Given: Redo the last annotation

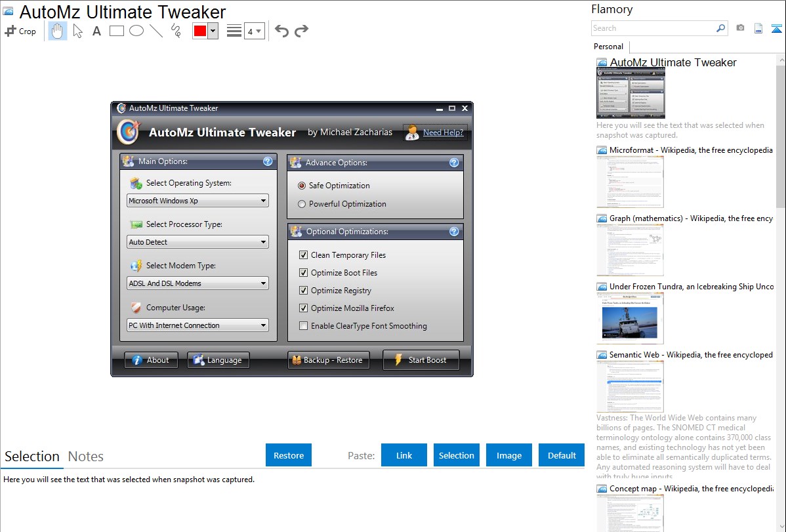Looking at the screenshot, I should tap(301, 31).
